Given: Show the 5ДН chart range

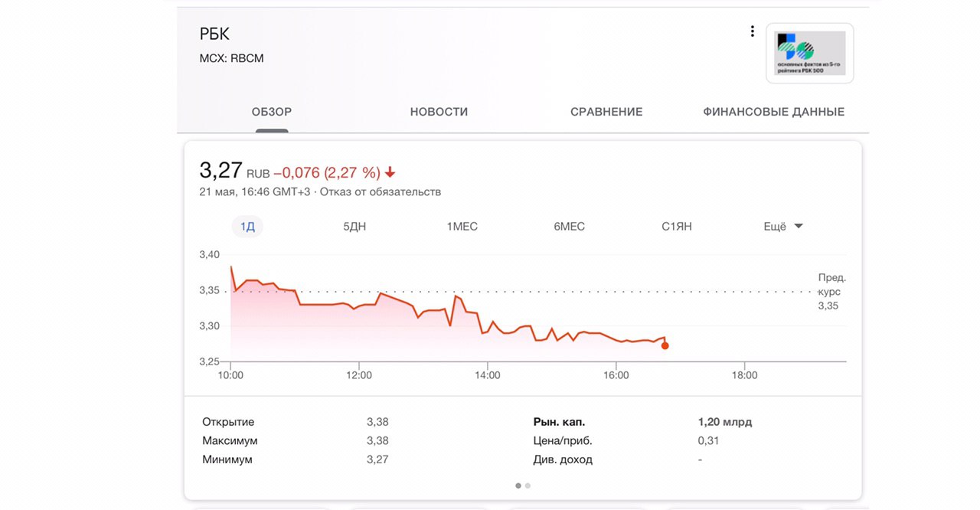Looking at the screenshot, I should [356, 227].
